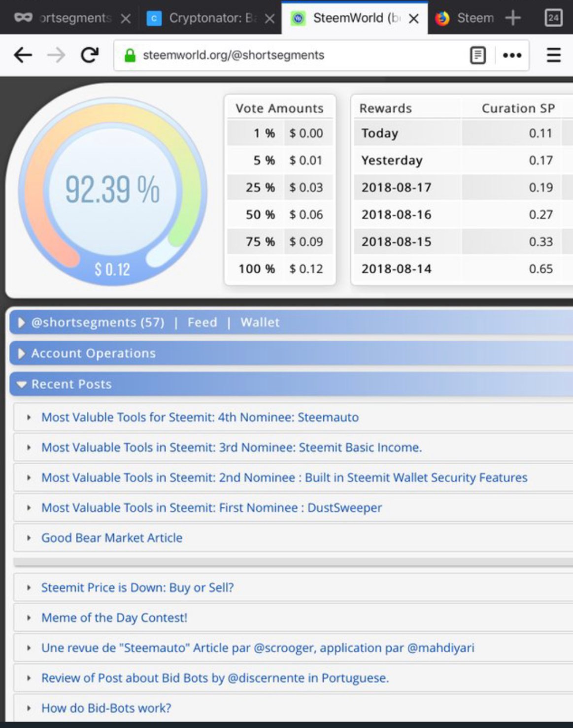Image resolution: width=573 pixels, height=728 pixels.
Task: Open the post 'Steemit Price is Down: Buy or Sell?'
Action: tap(137, 587)
